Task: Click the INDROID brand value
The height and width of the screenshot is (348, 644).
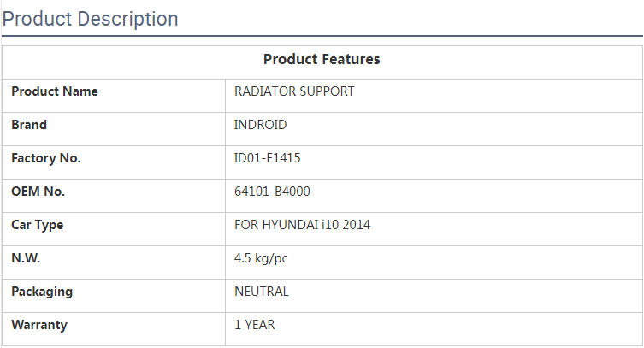Action: [x=260, y=125]
